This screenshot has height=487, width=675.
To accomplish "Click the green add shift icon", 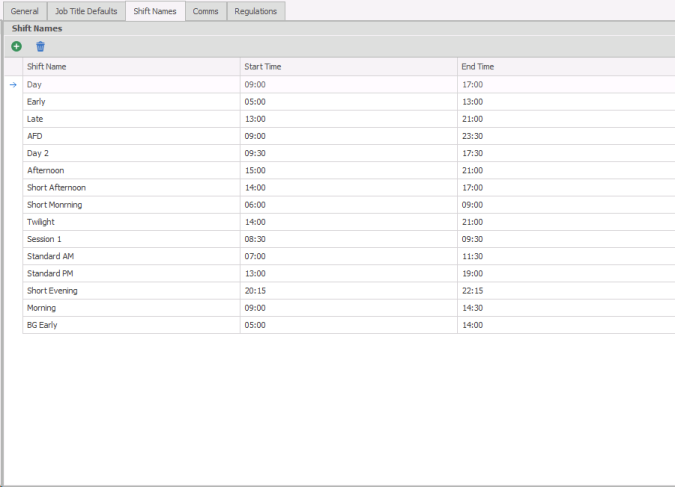I will point(17,47).
